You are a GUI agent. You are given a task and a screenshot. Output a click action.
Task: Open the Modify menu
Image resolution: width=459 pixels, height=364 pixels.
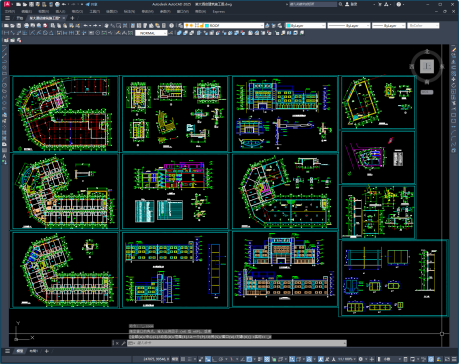(147, 11)
